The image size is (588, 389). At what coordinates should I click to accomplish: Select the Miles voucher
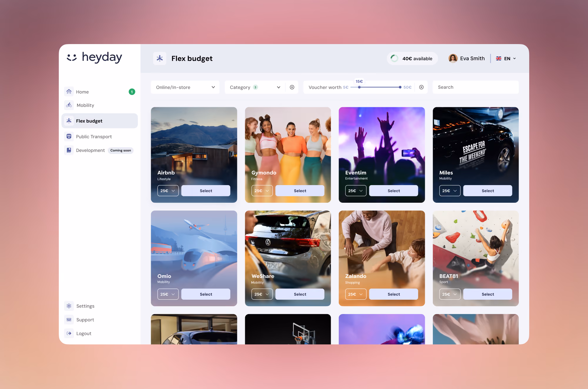point(488,191)
